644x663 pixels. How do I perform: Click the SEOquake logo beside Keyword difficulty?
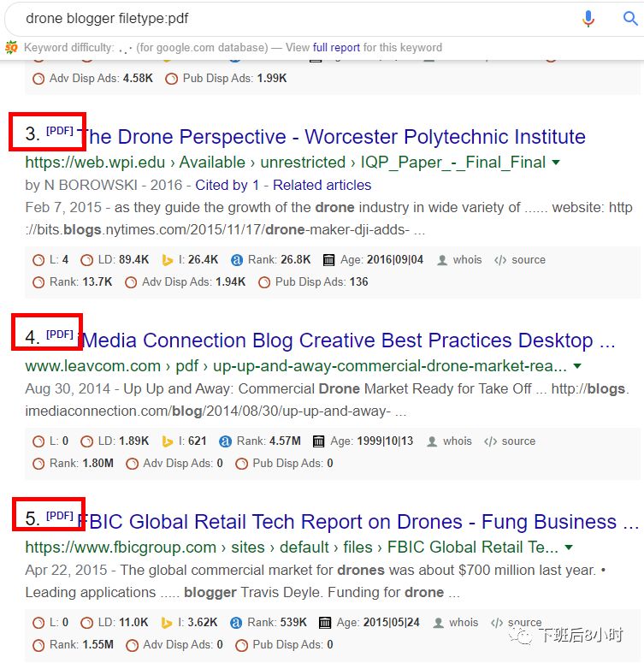(x=11, y=48)
